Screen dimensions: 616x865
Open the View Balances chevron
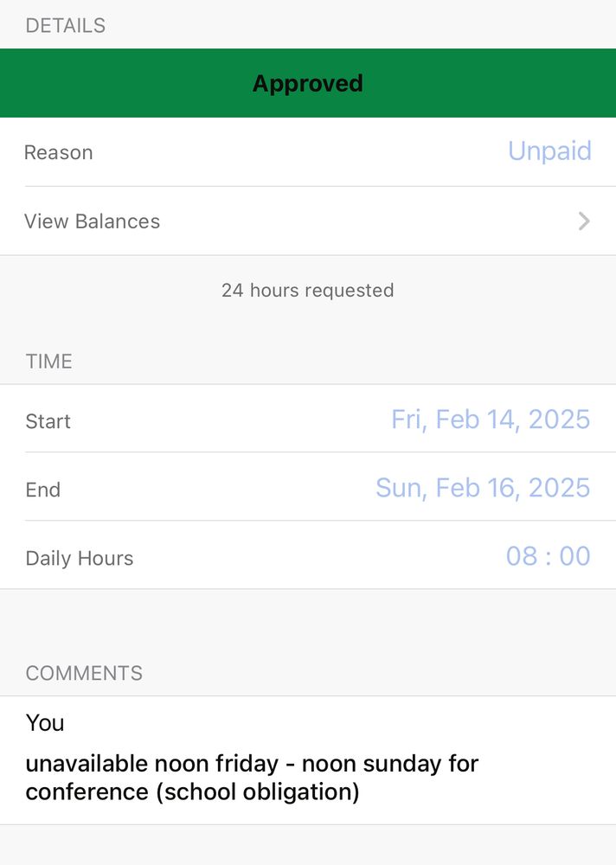click(x=583, y=221)
